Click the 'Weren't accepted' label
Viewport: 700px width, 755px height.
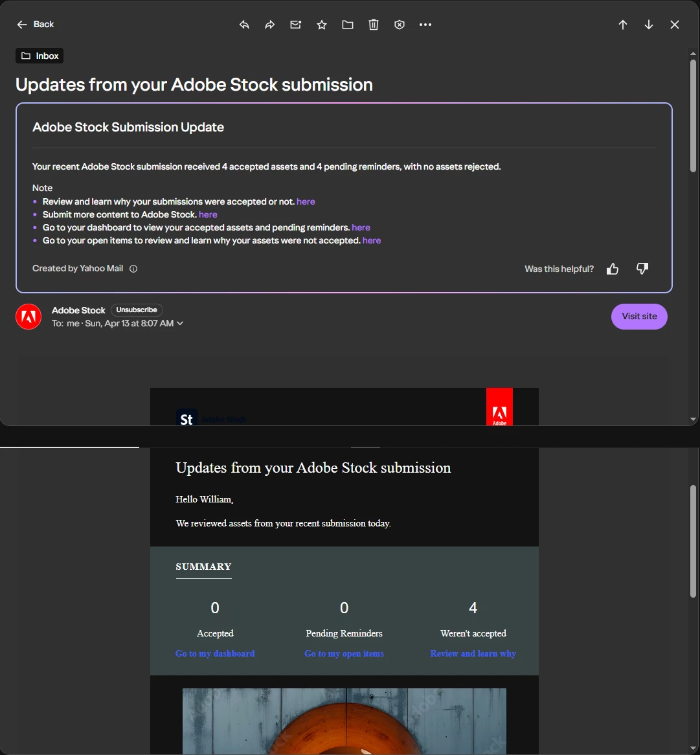click(x=473, y=633)
